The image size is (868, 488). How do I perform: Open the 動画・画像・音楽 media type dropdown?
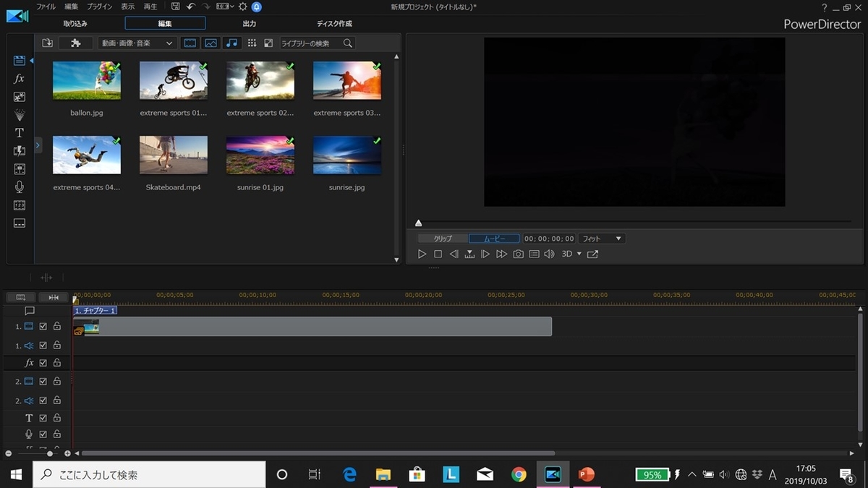pos(137,43)
